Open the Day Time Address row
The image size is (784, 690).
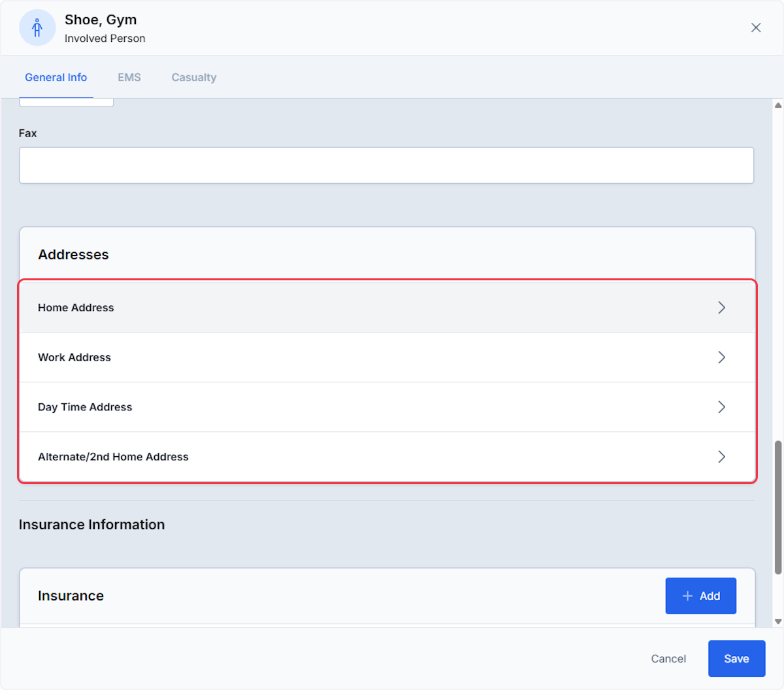point(387,407)
